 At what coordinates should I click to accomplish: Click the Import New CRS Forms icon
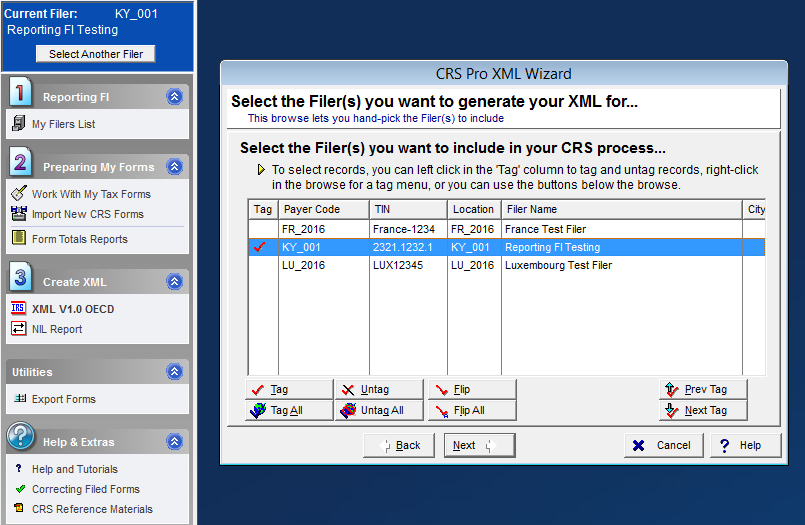[x=18, y=213]
